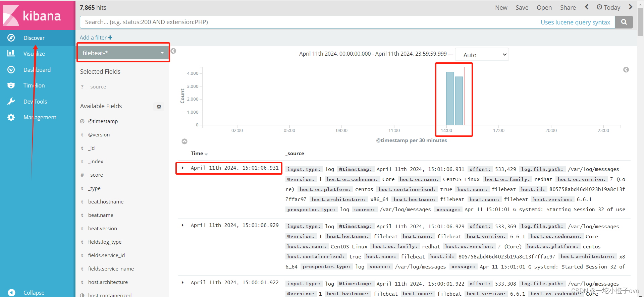Select the beat.hostname field
This screenshot has width=644, height=297.
click(x=106, y=202)
